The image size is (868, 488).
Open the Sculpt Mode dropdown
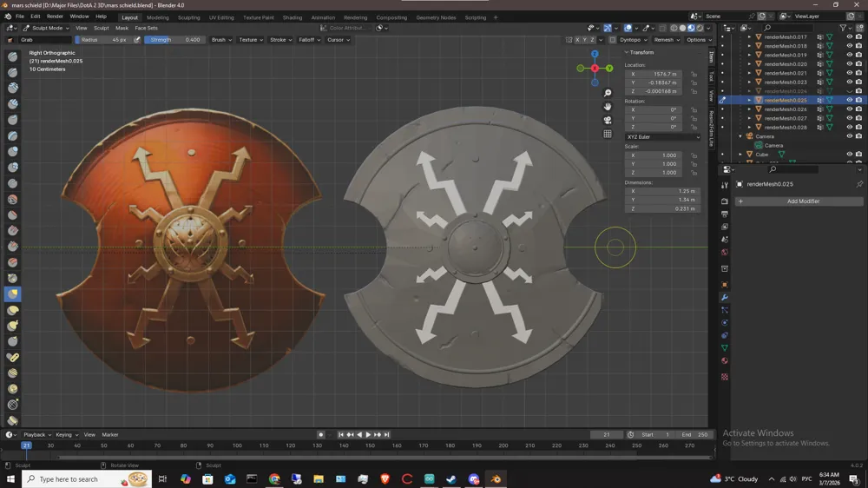pos(47,28)
